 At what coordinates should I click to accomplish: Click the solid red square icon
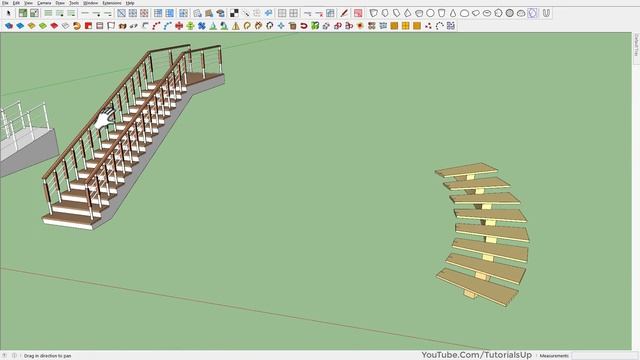(88, 26)
